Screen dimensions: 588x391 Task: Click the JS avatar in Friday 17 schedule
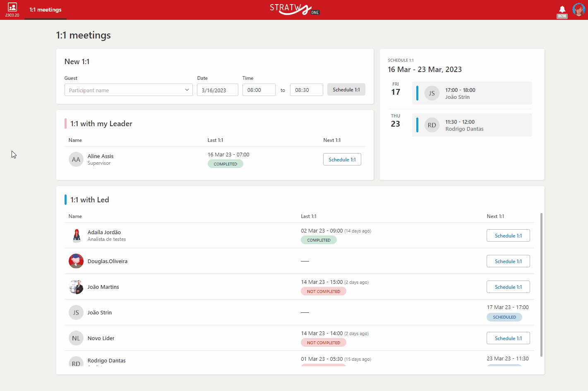432,93
